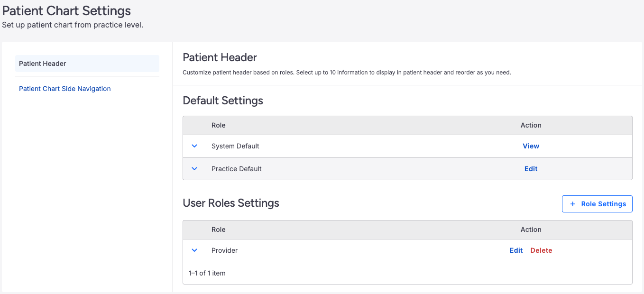Image resolution: width=644 pixels, height=294 pixels.
Task: Click the plus icon beside Role Settings
Action: tap(572, 204)
